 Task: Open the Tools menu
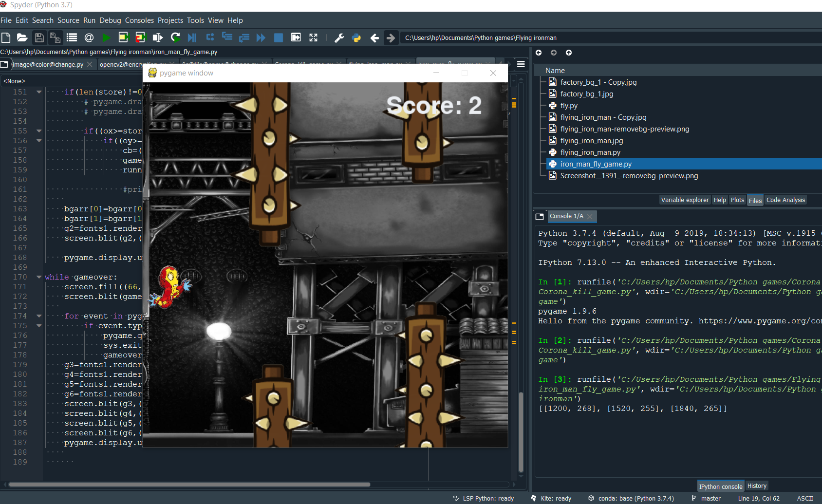195,20
